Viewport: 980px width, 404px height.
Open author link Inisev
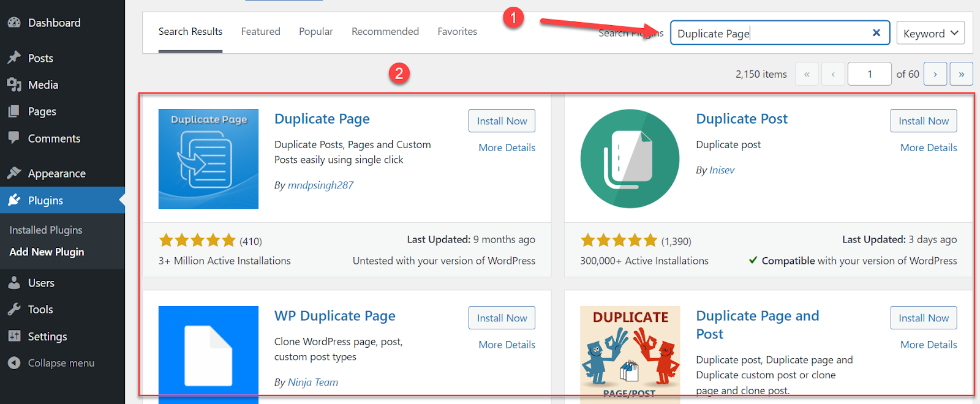[x=722, y=170]
